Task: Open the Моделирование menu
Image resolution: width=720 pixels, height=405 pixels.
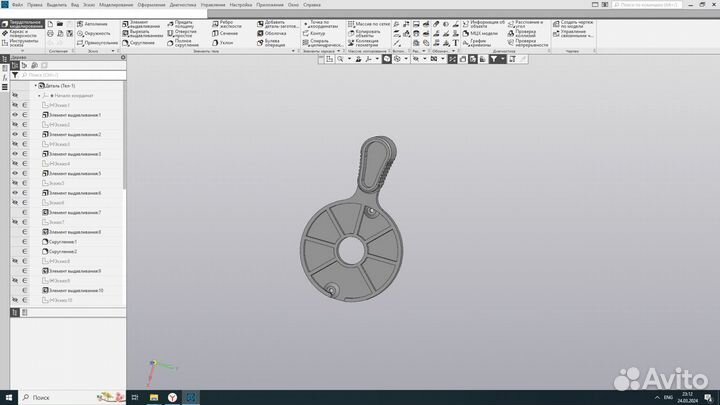Action: [116, 5]
